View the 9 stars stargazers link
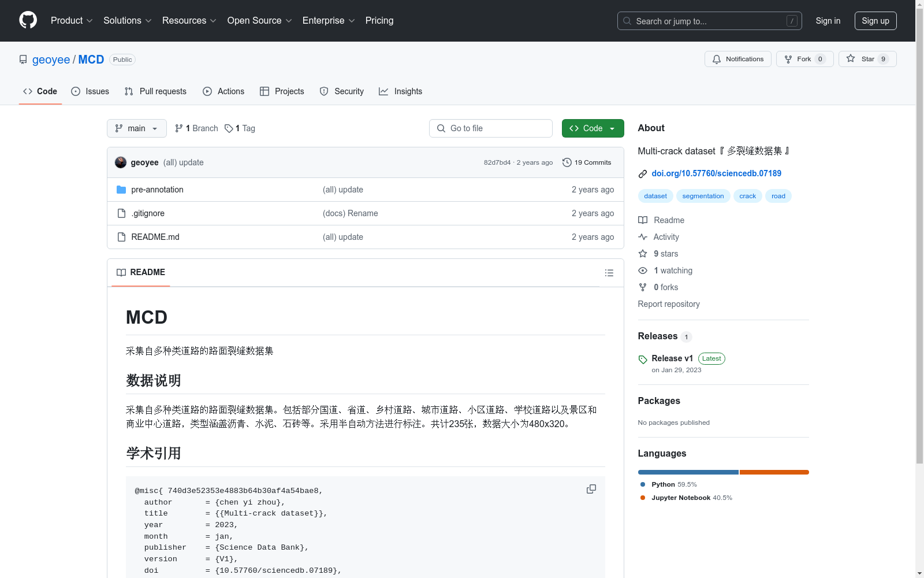The width and height of the screenshot is (924, 578). click(658, 254)
